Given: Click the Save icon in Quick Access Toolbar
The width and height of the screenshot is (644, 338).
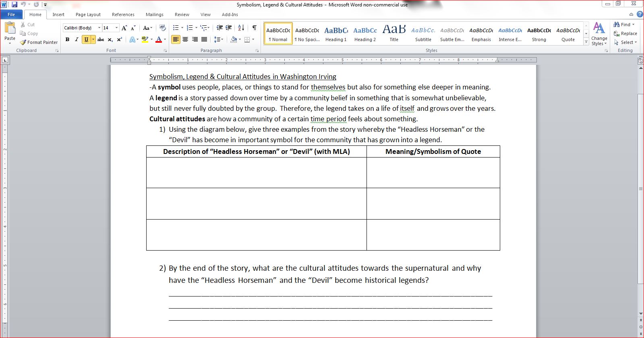Looking at the screenshot, I should point(14,4).
